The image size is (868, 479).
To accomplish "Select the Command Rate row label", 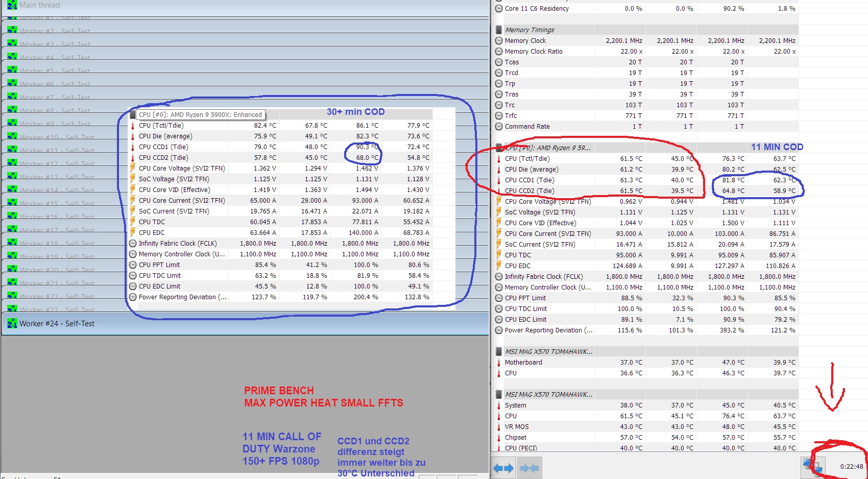I will coord(527,126).
